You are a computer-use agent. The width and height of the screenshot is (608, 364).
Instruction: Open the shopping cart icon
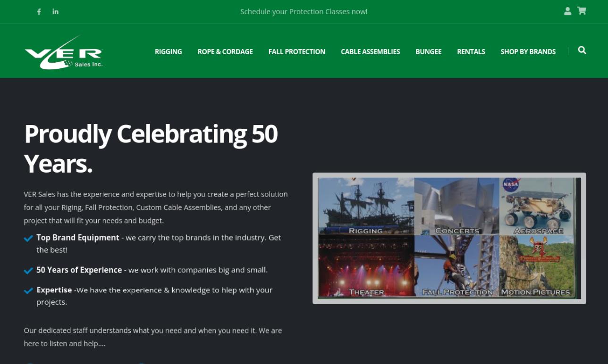(x=582, y=11)
